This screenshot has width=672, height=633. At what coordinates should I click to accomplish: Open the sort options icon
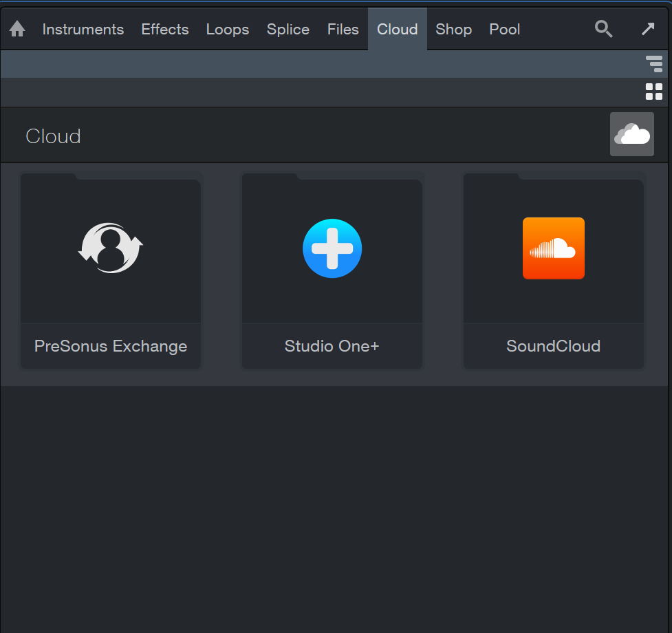point(654,64)
